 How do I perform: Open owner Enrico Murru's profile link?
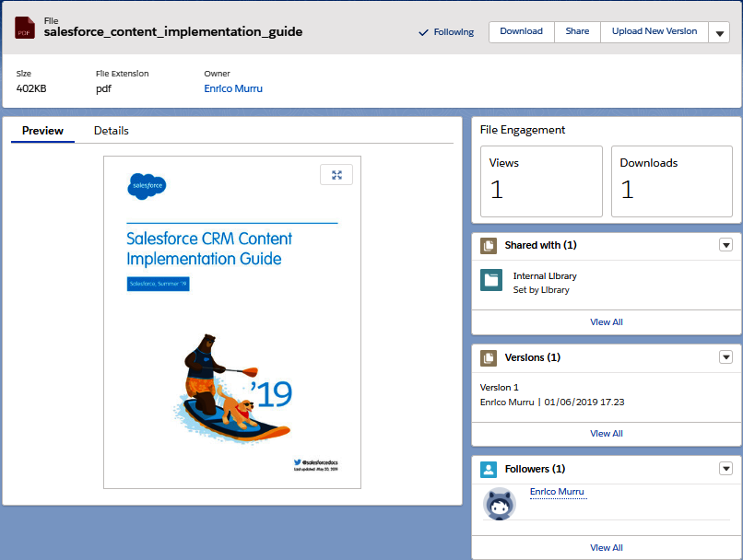pos(233,88)
